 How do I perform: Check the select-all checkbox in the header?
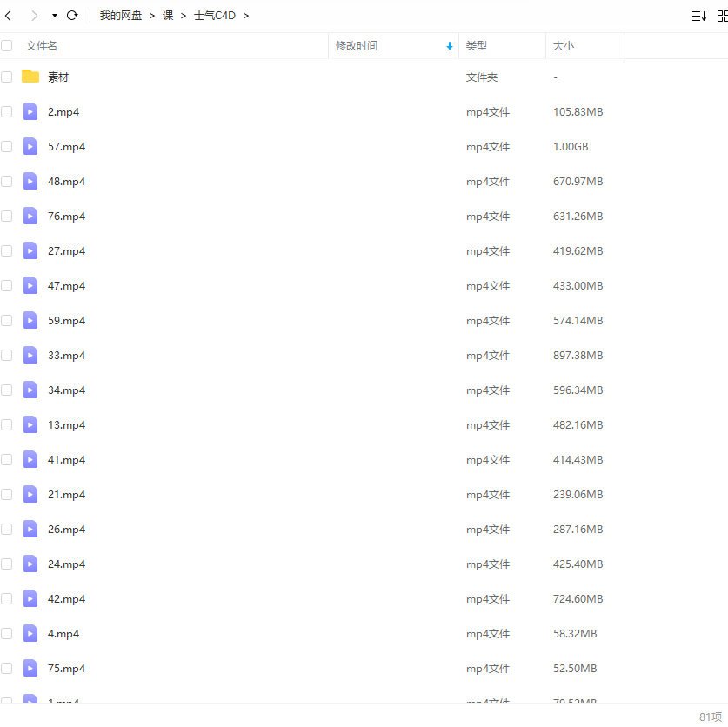[x=6, y=45]
